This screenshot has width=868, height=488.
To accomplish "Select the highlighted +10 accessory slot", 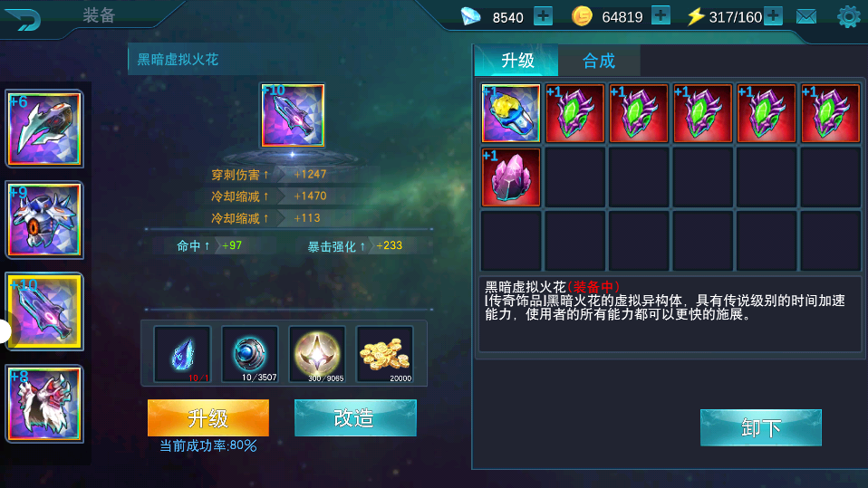I will click(44, 312).
